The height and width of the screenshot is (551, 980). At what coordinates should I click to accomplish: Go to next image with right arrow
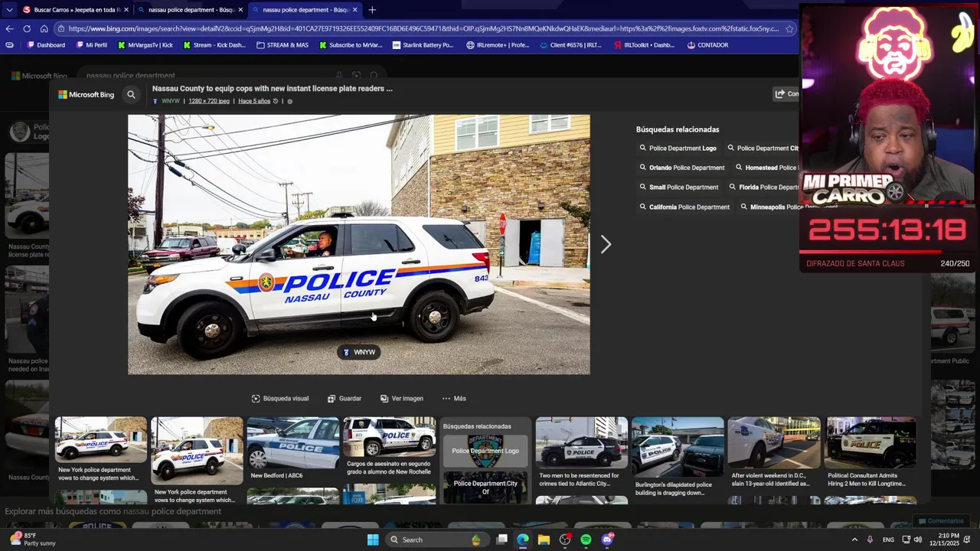[606, 244]
